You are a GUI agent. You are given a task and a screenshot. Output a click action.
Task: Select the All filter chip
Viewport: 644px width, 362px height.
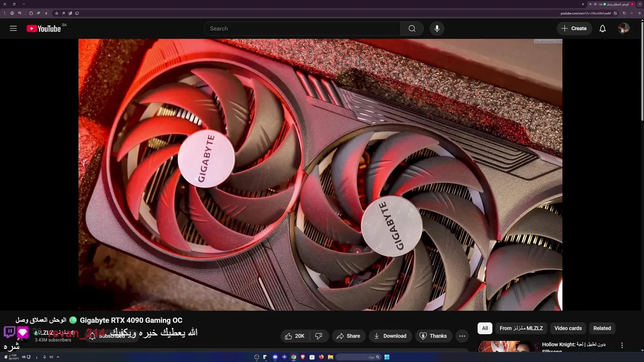point(485,328)
